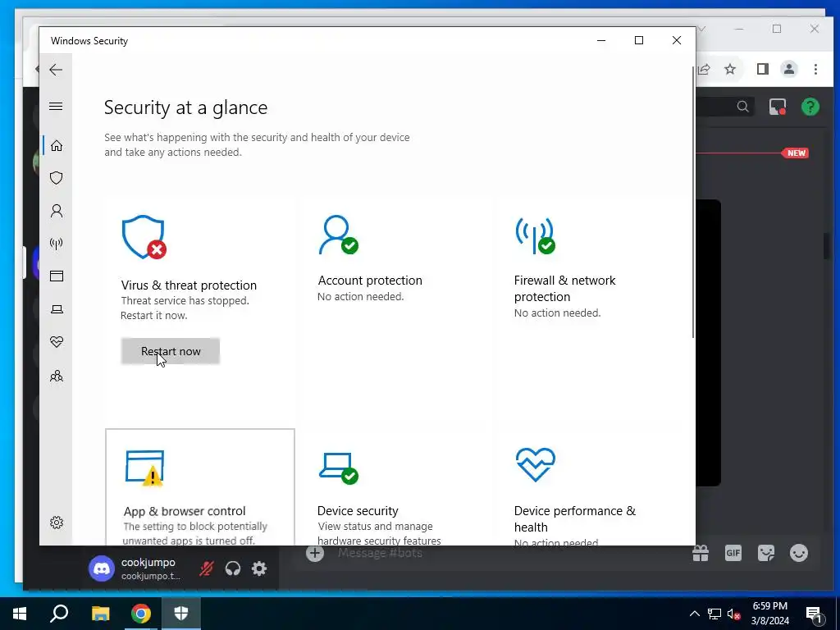Click the Firewall & network protection tile icon
This screenshot has width=840, height=630.
pos(535,235)
